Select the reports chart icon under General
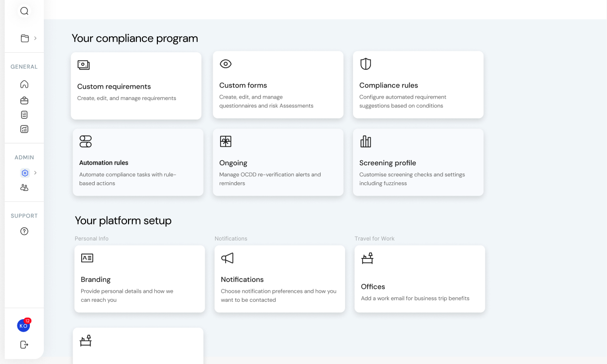 tap(24, 129)
